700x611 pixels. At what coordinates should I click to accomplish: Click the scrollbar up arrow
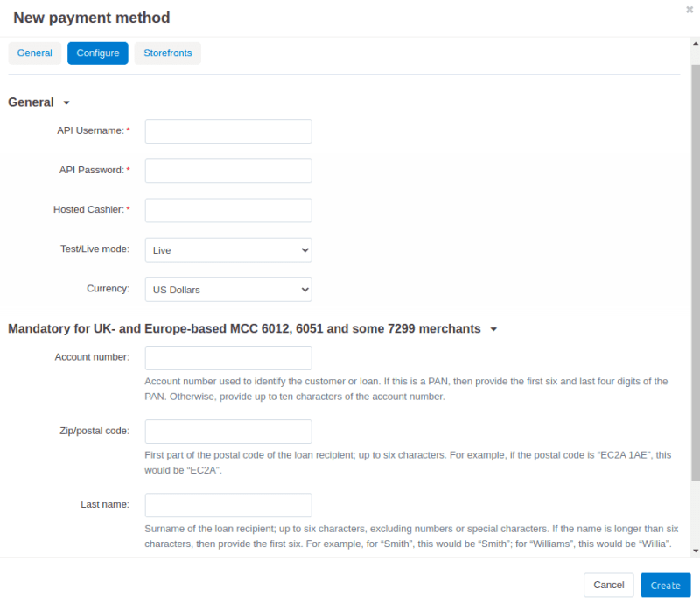[x=696, y=43]
